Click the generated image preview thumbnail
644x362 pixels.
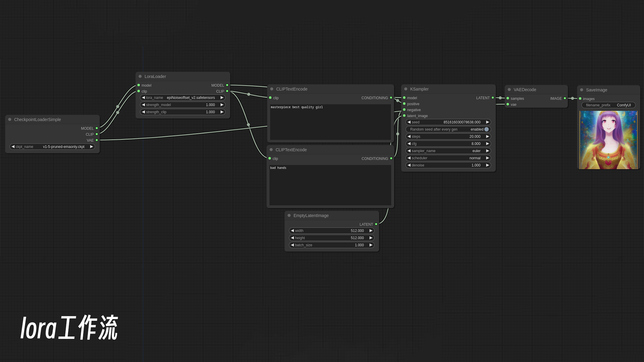point(608,140)
